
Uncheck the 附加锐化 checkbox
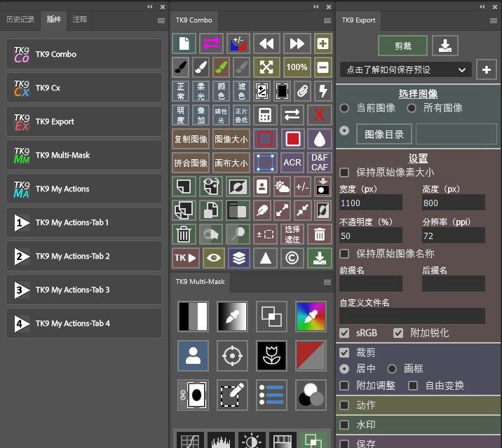click(398, 333)
